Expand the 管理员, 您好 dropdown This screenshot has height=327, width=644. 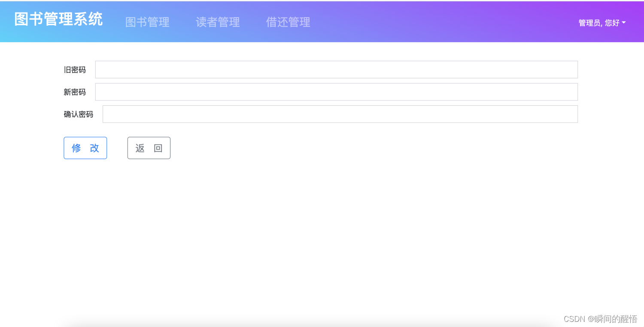coord(602,23)
